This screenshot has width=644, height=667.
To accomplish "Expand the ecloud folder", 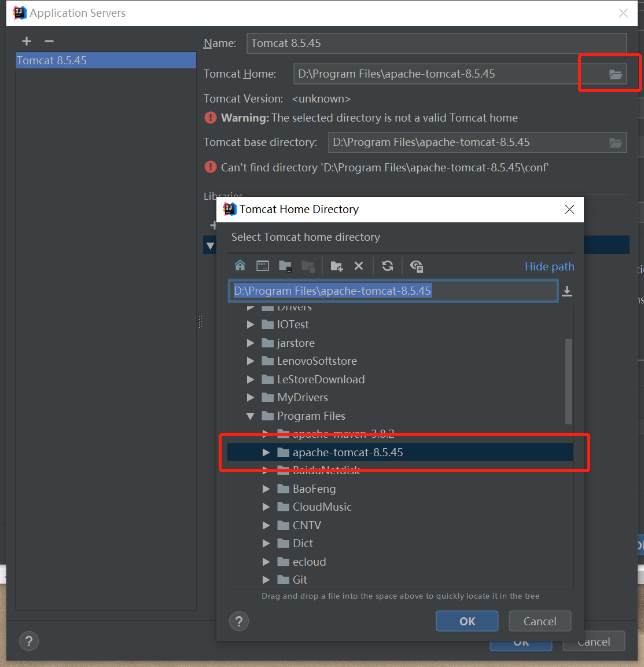I will pos(266,562).
